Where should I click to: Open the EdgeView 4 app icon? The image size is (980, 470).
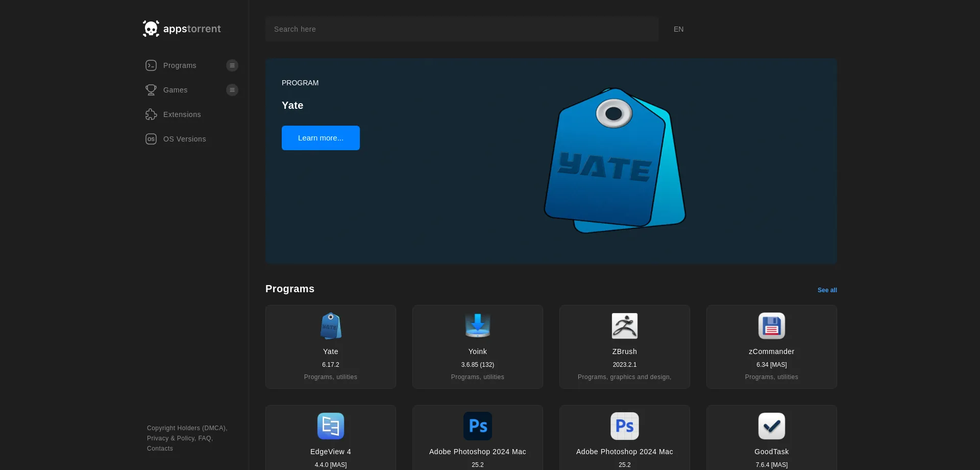(x=331, y=426)
